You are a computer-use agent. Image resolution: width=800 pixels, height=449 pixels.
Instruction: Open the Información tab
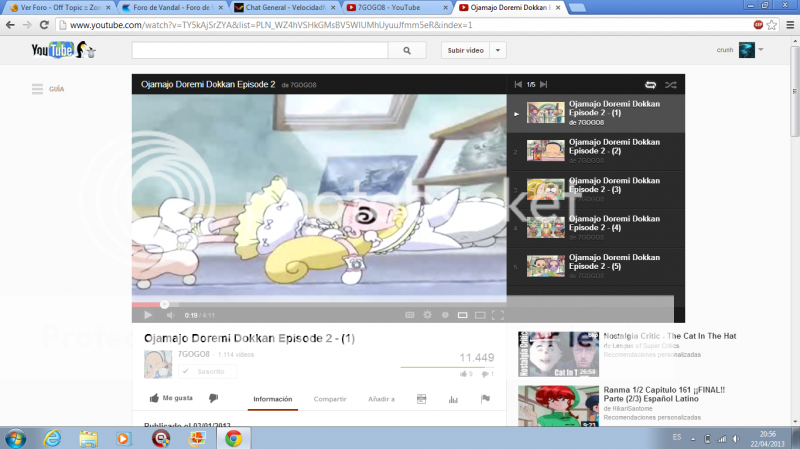273,399
